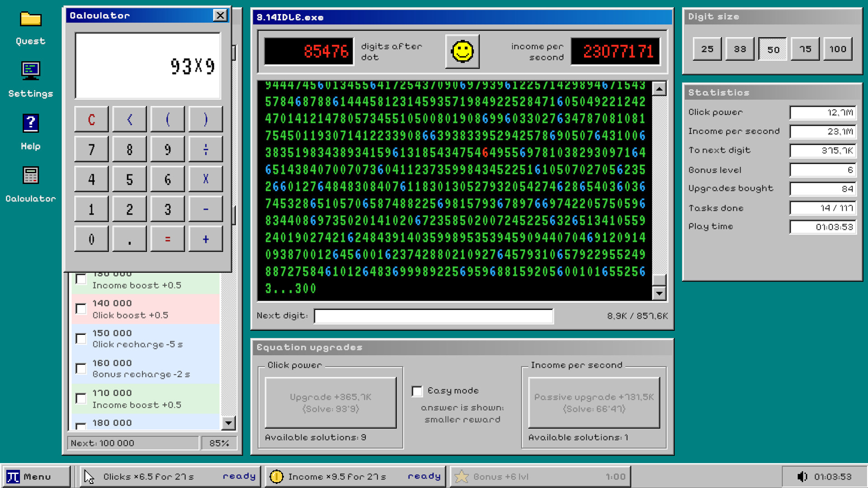The image size is (868, 488).
Task: Open the Calculator desktop icon
Action: [30, 175]
